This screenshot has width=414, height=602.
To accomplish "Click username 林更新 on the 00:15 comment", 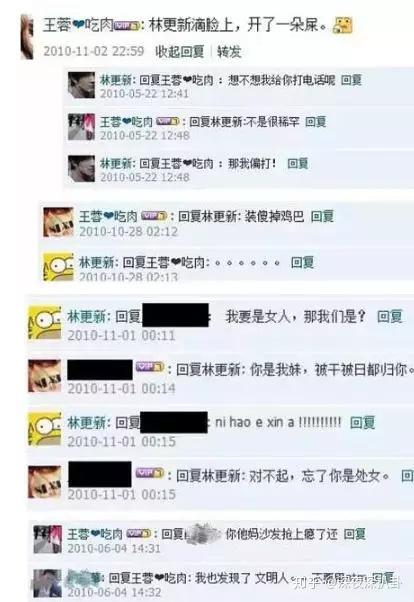I will point(87,423).
